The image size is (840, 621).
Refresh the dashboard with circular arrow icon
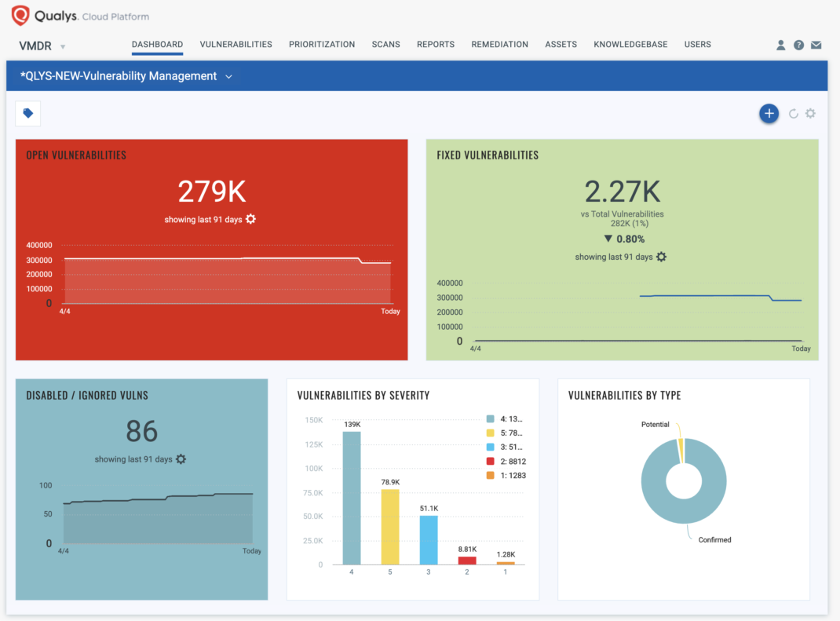pos(794,114)
